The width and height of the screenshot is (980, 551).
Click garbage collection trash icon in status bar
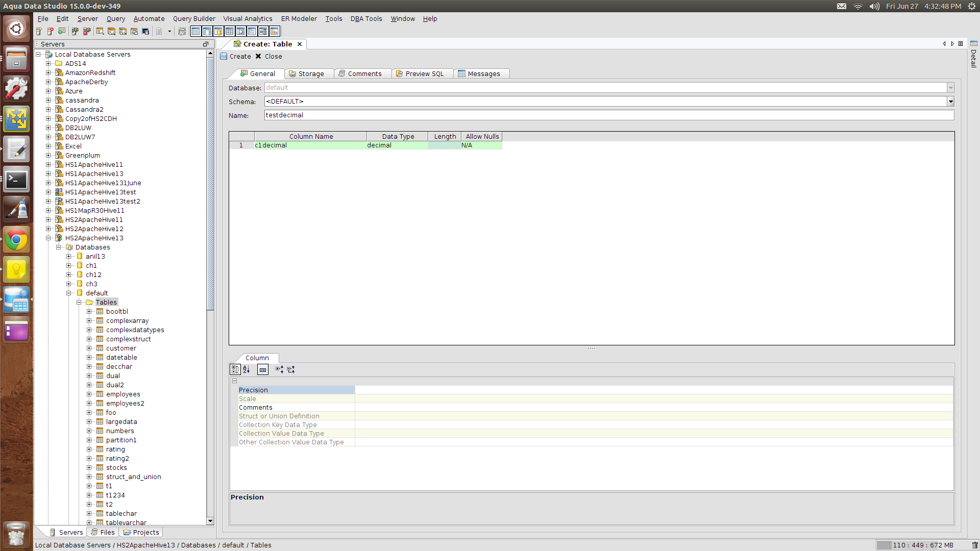click(974, 545)
